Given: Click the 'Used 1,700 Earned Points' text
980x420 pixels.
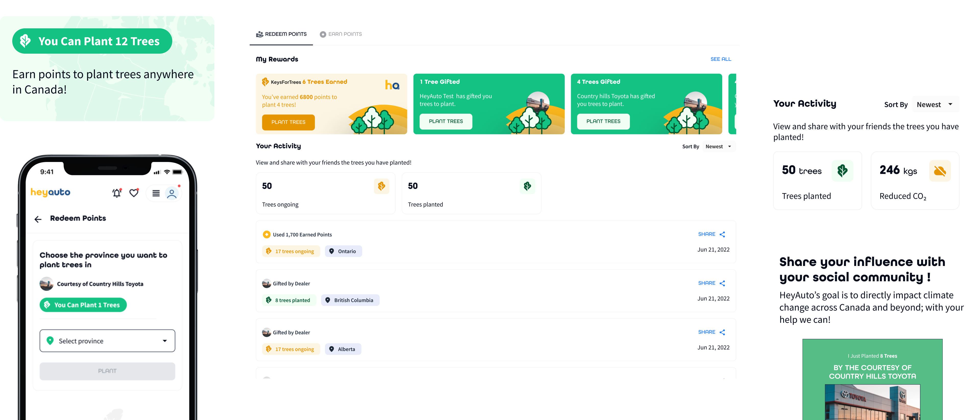Looking at the screenshot, I should (x=302, y=235).
